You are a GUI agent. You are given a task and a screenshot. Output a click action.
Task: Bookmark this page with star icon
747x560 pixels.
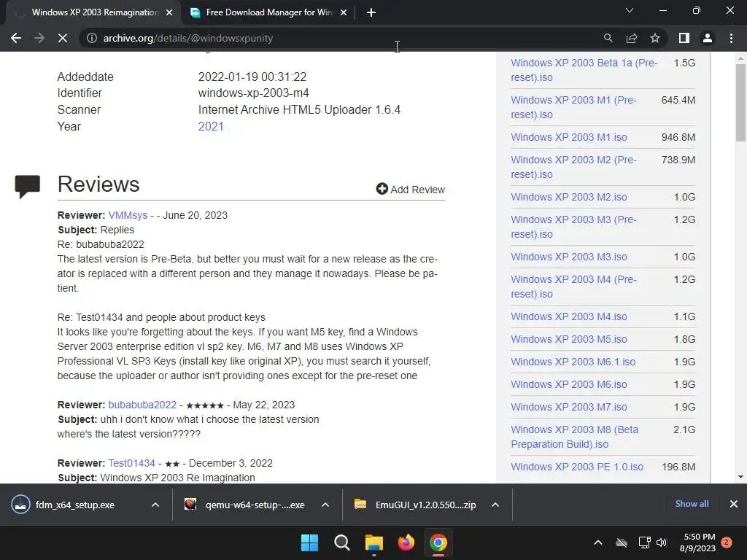[655, 38]
